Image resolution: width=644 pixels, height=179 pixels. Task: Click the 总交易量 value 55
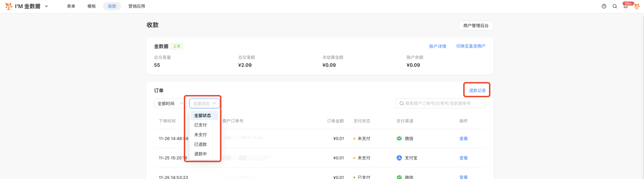click(x=157, y=65)
